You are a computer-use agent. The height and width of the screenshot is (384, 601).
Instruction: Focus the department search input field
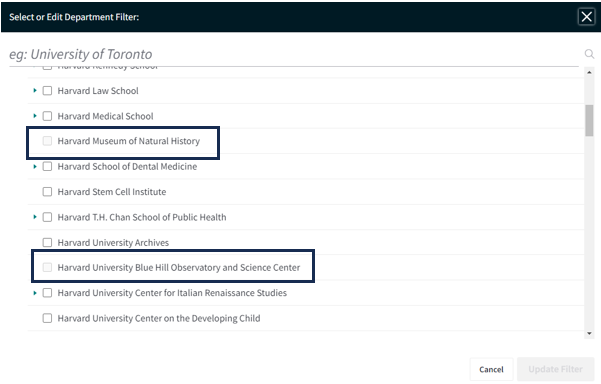[x=294, y=54]
